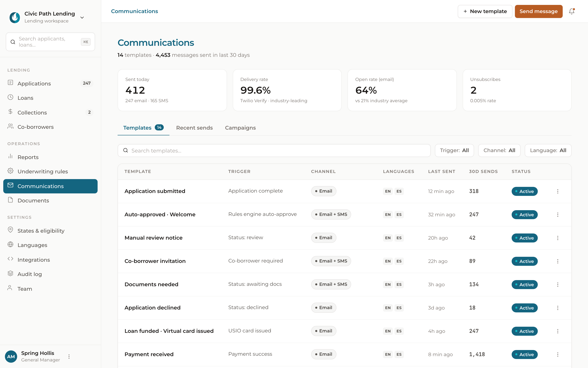Click the Audit log layers icon
The height and width of the screenshot is (368, 588).
point(10,274)
